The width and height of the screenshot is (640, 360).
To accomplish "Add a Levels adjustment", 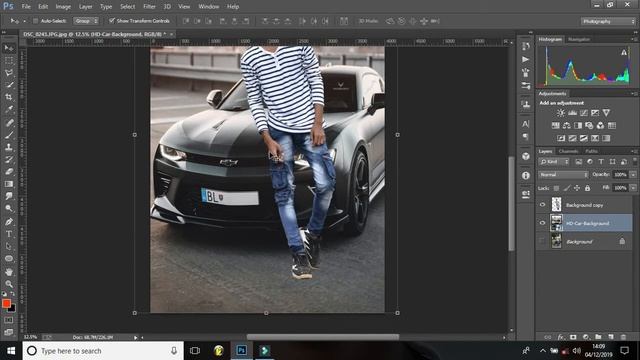I will point(572,113).
